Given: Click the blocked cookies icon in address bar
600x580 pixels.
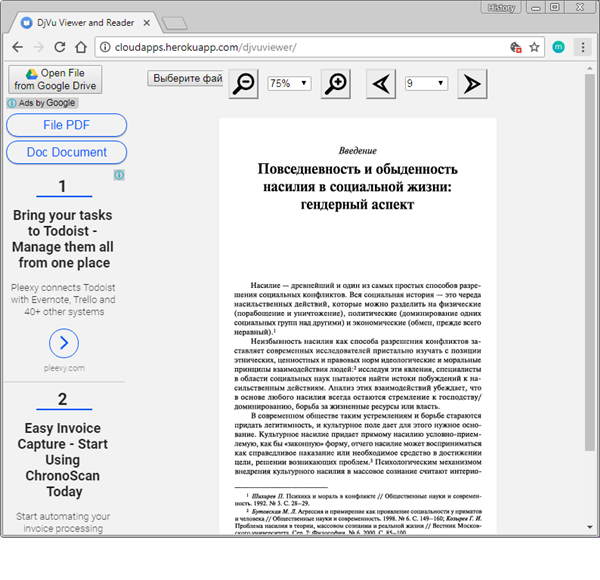Looking at the screenshot, I should pyautogui.click(x=516, y=47).
